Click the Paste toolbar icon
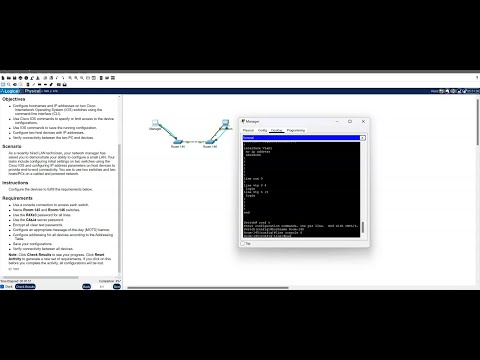 tap(51, 78)
